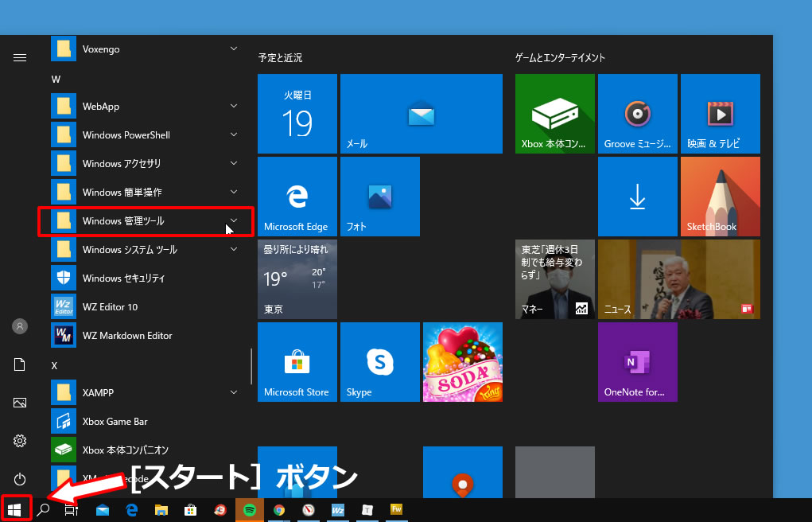Launch WZ Editor 10

click(145, 307)
